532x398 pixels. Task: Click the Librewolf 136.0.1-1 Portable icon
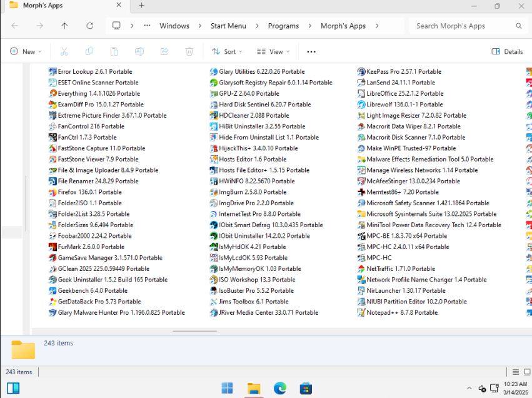click(361, 105)
